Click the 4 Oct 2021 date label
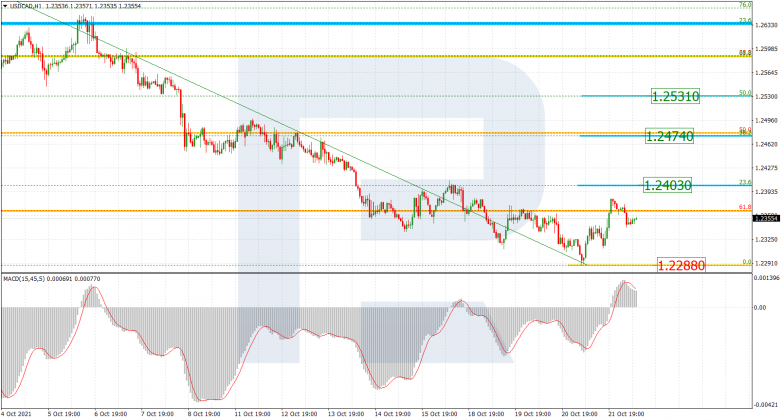 [x=15, y=414]
